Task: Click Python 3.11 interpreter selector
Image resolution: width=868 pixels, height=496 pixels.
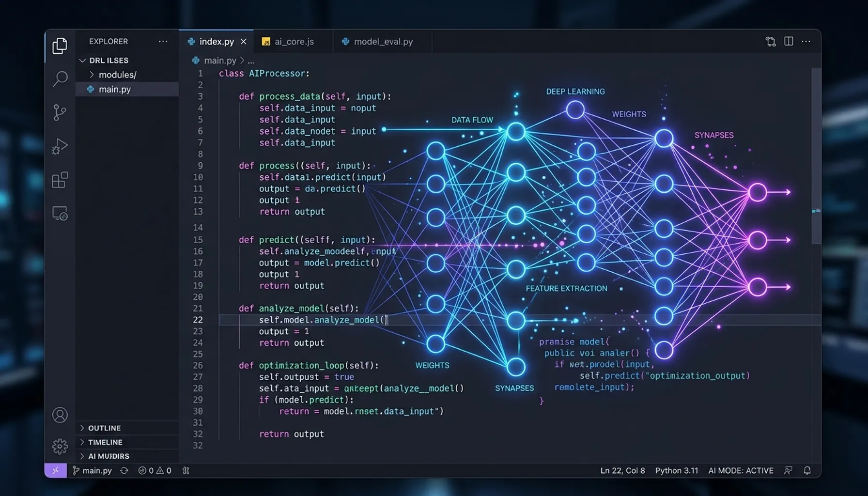Action: coord(676,470)
